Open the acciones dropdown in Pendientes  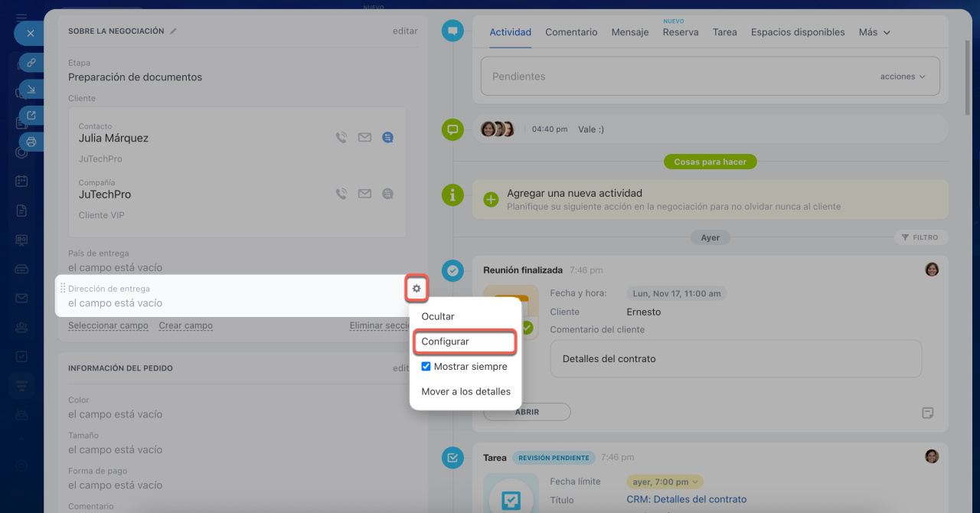(902, 77)
